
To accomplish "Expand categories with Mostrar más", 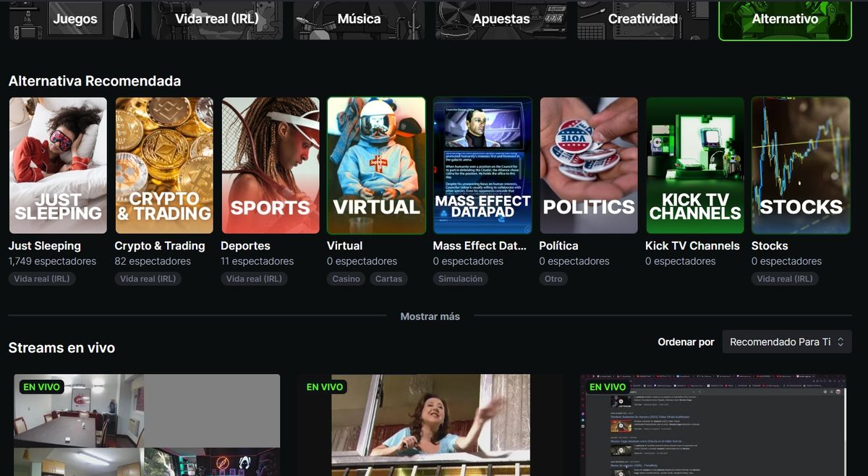I will (430, 316).
